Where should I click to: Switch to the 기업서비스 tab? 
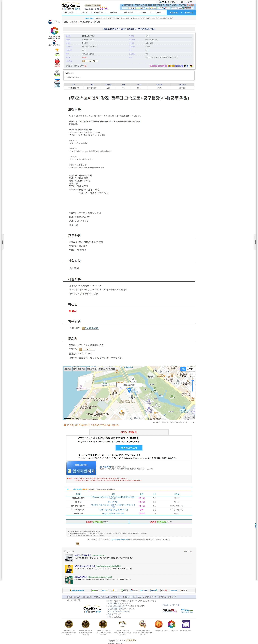coord(174,12)
